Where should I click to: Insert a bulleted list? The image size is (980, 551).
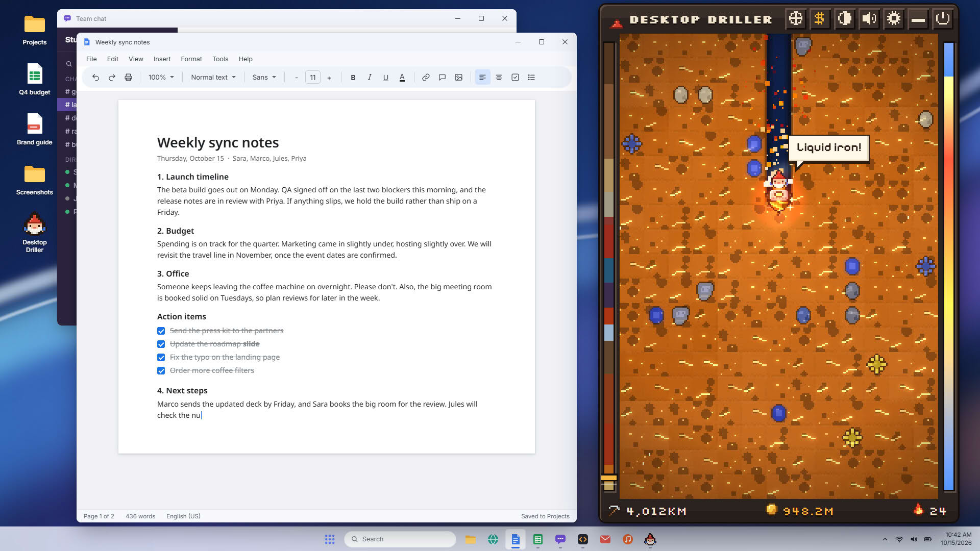(x=531, y=78)
